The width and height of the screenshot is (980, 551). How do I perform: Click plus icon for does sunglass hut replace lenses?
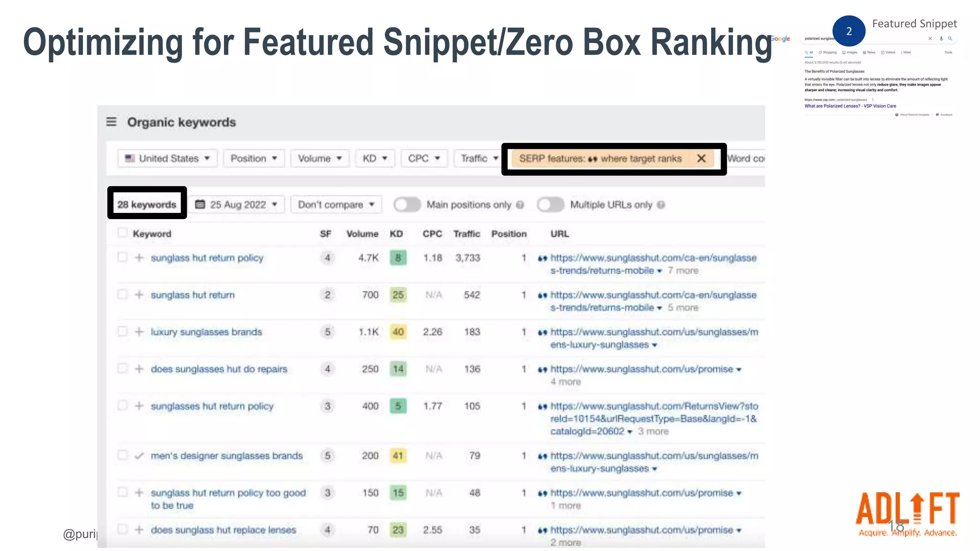click(x=139, y=529)
